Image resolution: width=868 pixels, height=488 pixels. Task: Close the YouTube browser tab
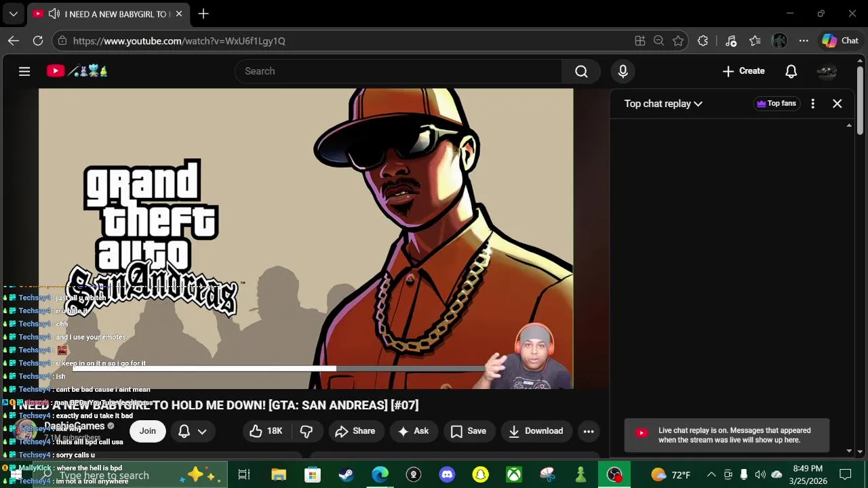[178, 14]
